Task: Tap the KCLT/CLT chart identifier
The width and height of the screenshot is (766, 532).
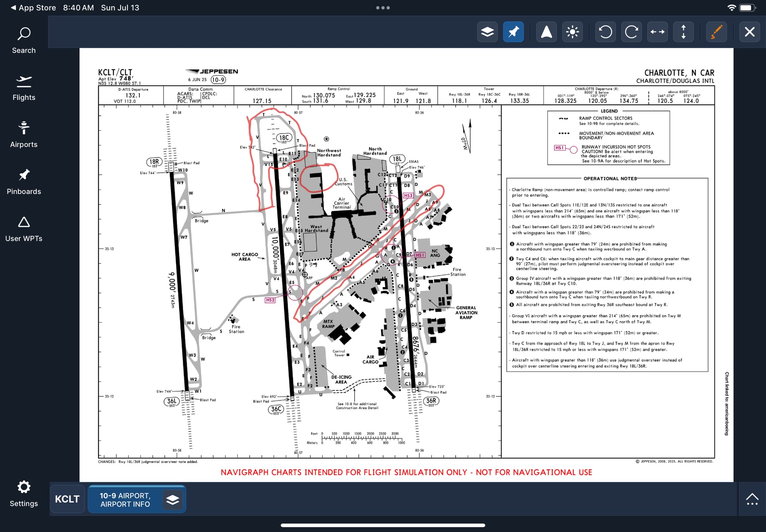Action: coord(115,72)
